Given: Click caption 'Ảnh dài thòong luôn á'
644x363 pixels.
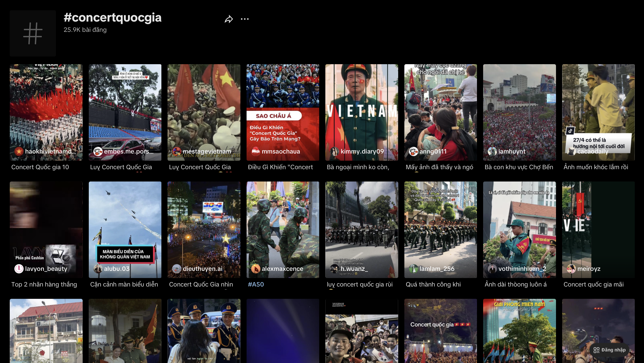Looking at the screenshot, I should (x=515, y=284).
